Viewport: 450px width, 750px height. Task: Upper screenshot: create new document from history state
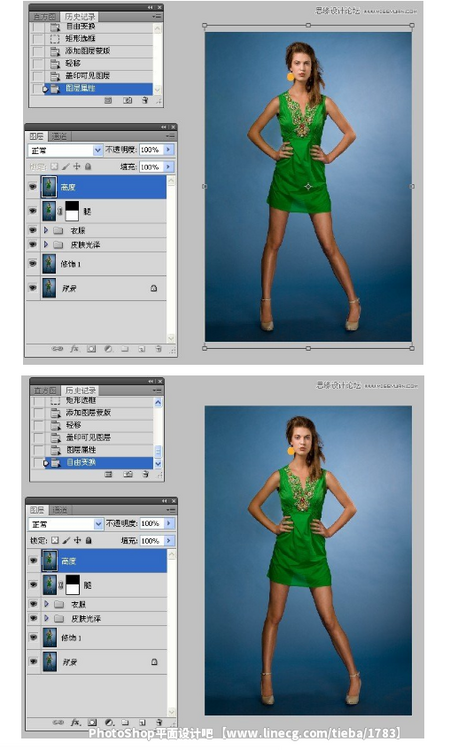(x=108, y=100)
